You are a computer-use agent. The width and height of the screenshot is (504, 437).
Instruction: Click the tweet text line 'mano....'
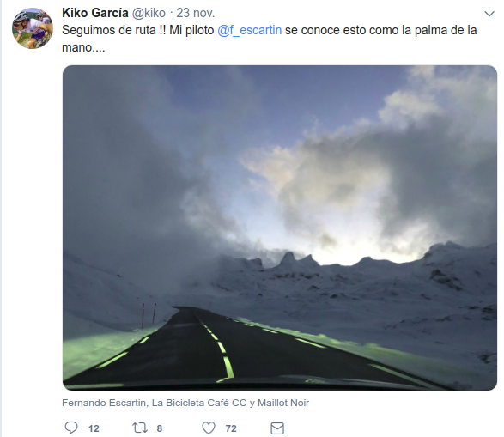[83, 47]
